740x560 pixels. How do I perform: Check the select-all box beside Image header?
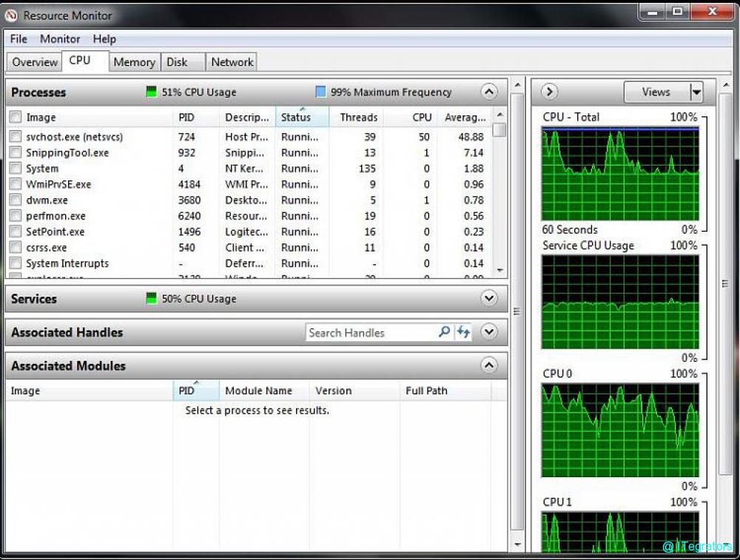click(16, 117)
